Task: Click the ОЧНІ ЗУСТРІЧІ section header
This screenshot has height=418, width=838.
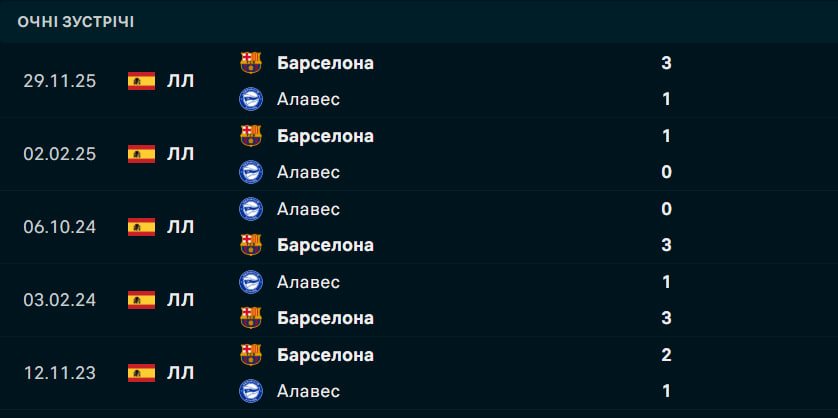Action: [x=76, y=22]
